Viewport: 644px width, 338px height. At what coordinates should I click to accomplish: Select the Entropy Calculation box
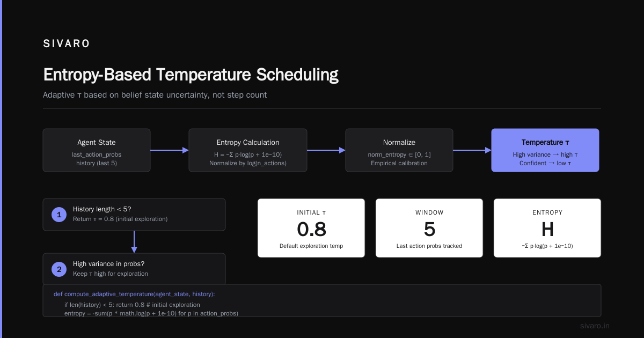pos(248,150)
